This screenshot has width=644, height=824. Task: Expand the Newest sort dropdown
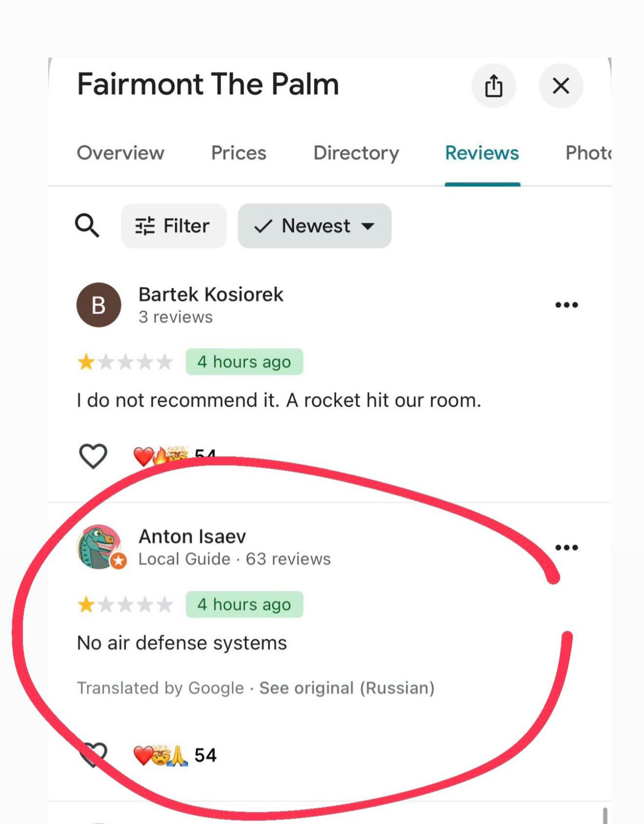315,226
